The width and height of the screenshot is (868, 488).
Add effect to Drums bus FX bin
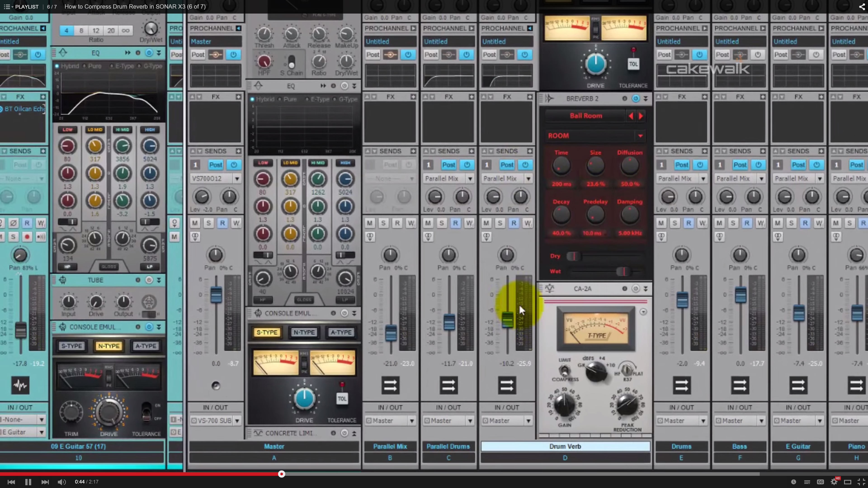tap(705, 97)
